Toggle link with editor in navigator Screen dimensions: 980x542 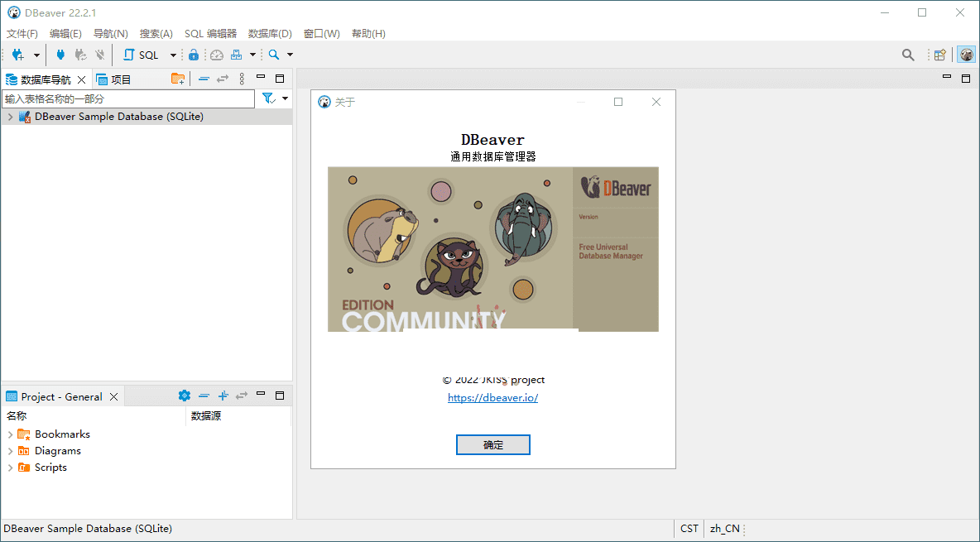[x=223, y=79]
